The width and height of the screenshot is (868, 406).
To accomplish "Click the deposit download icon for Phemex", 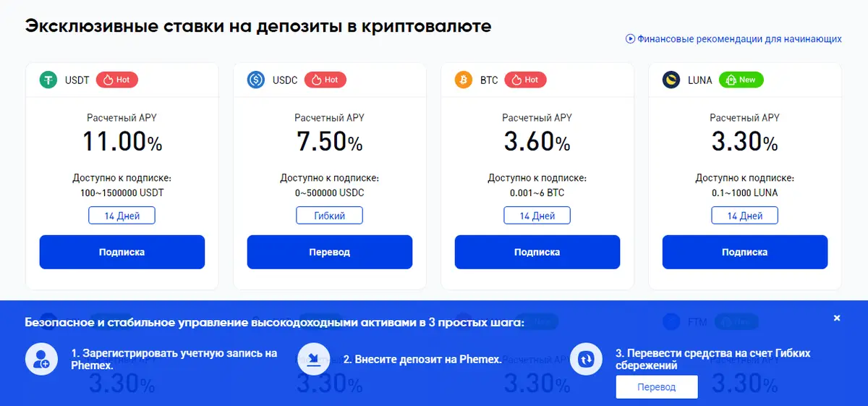I will 314,359.
